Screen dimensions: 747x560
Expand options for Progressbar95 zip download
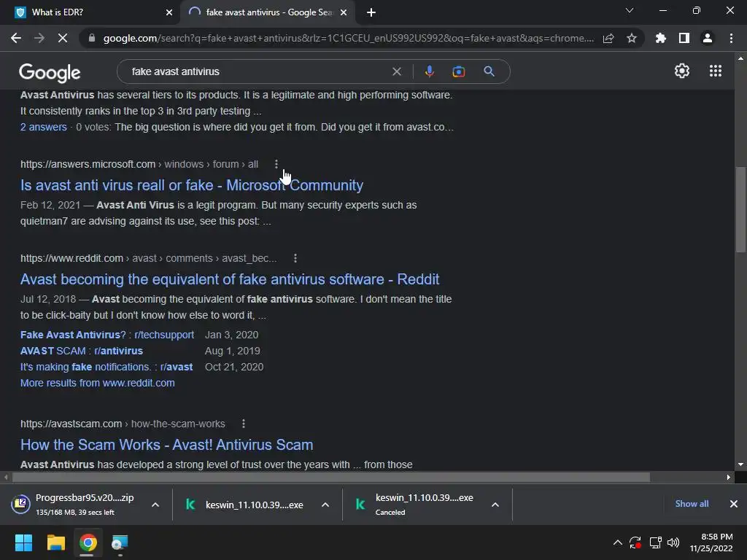155,505
